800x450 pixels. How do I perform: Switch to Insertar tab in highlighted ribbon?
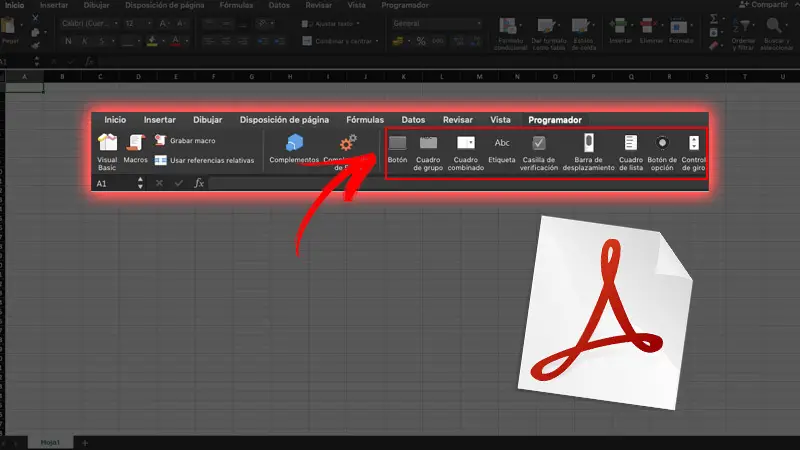pos(160,120)
